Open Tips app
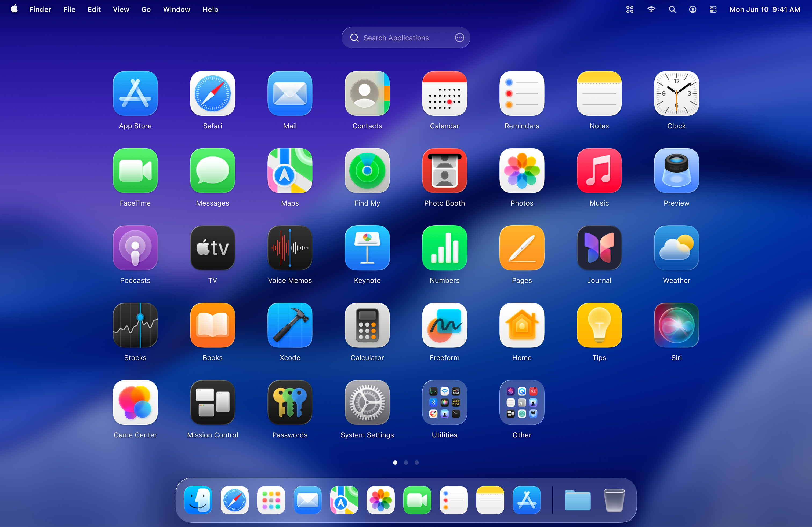Screen dimensions: 812x527 [599, 325]
